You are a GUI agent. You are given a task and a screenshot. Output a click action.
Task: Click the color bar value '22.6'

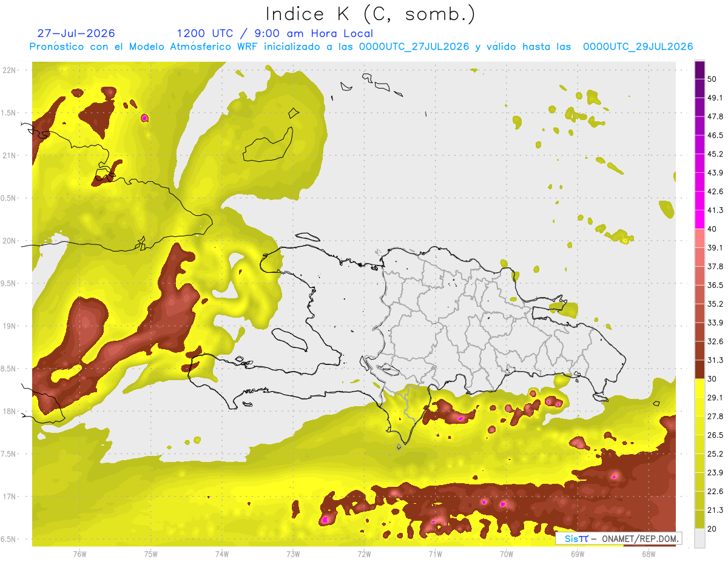715,492
